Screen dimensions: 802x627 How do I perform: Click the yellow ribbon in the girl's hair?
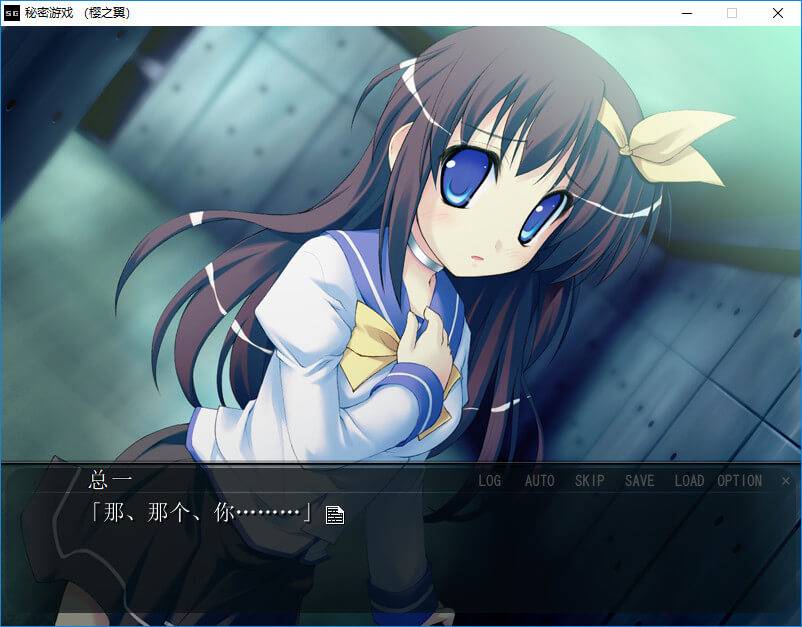pyautogui.click(x=665, y=140)
